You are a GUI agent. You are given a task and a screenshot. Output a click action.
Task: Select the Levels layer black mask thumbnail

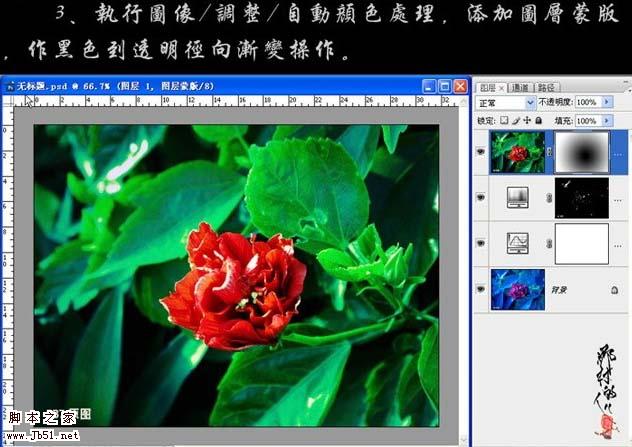[x=582, y=198]
